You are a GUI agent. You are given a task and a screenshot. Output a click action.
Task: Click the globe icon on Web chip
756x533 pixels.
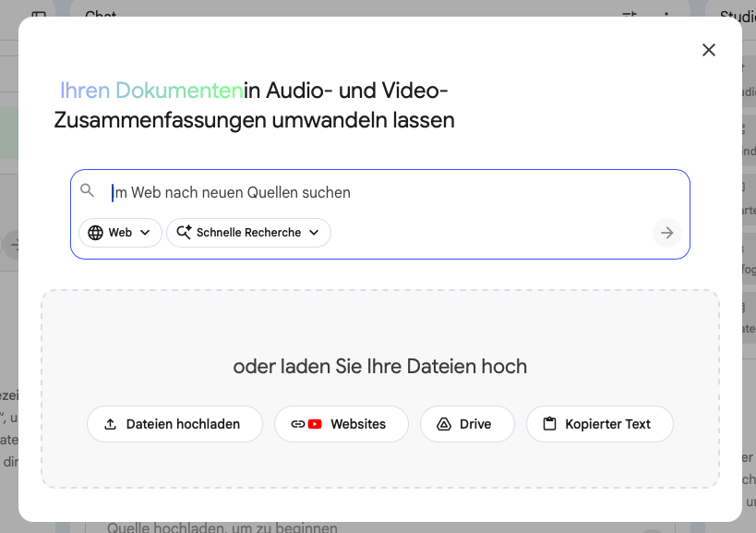point(95,233)
